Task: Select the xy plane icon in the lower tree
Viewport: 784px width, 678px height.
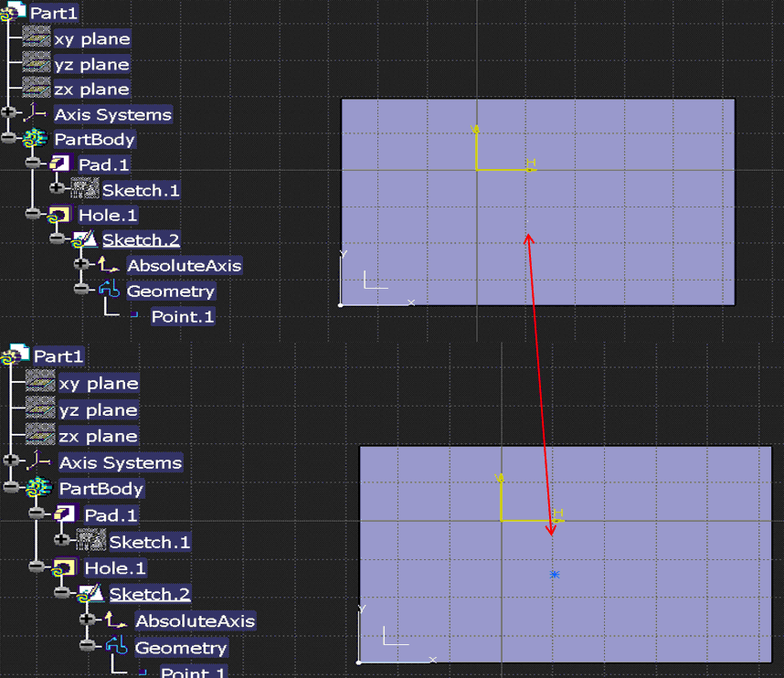Action: click(40, 381)
